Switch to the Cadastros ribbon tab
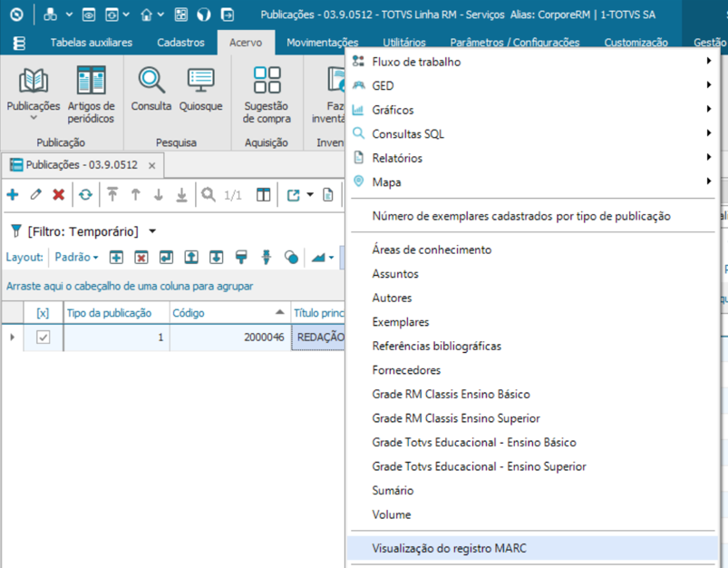The width and height of the screenshot is (728, 568). [x=180, y=43]
